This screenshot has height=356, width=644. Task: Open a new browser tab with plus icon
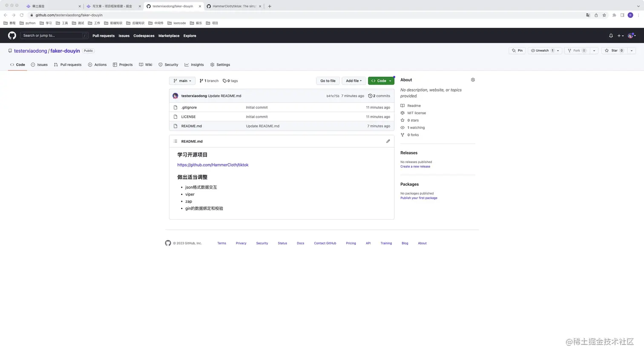pyautogui.click(x=270, y=6)
